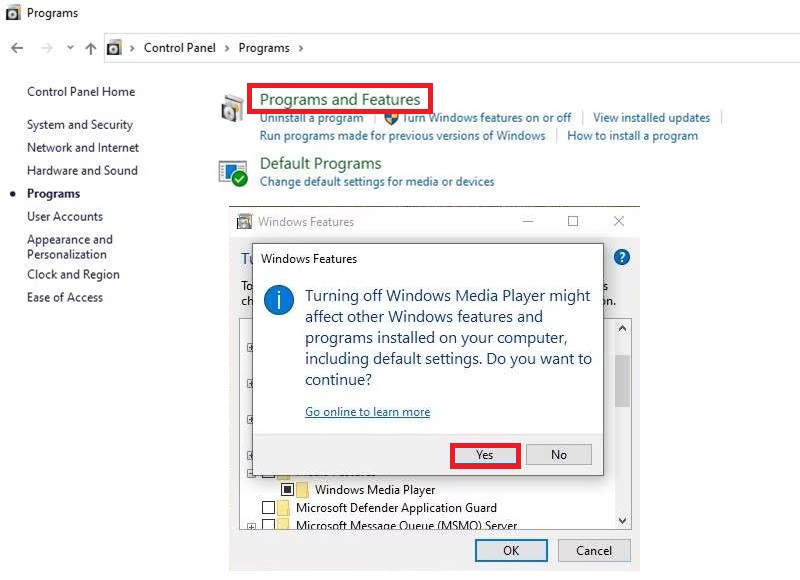Open Default Programs heading link
The height and width of the screenshot is (580, 800).
click(x=320, y=164)
